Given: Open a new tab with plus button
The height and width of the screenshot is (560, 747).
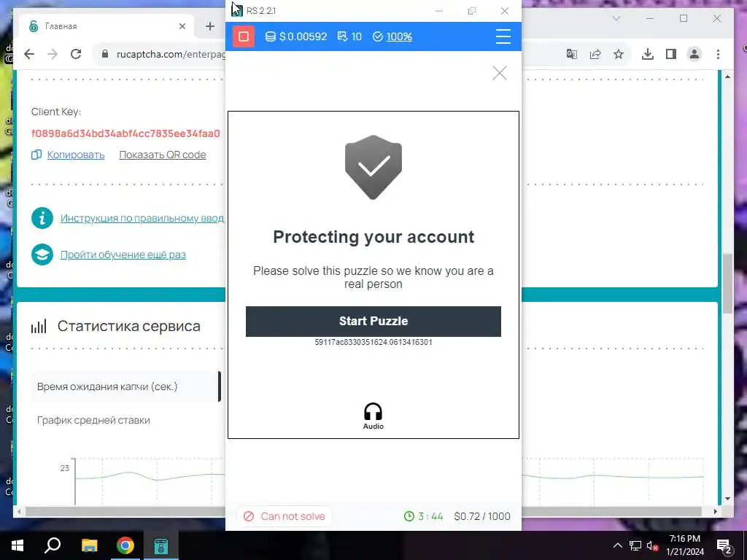Looking at the screenshot, I should click(x=210, y=26).
